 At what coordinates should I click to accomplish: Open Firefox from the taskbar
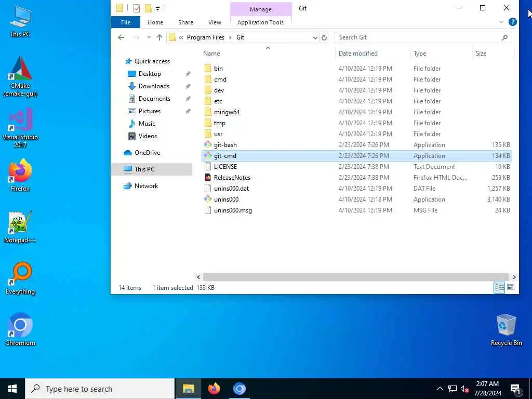point(214,389)
